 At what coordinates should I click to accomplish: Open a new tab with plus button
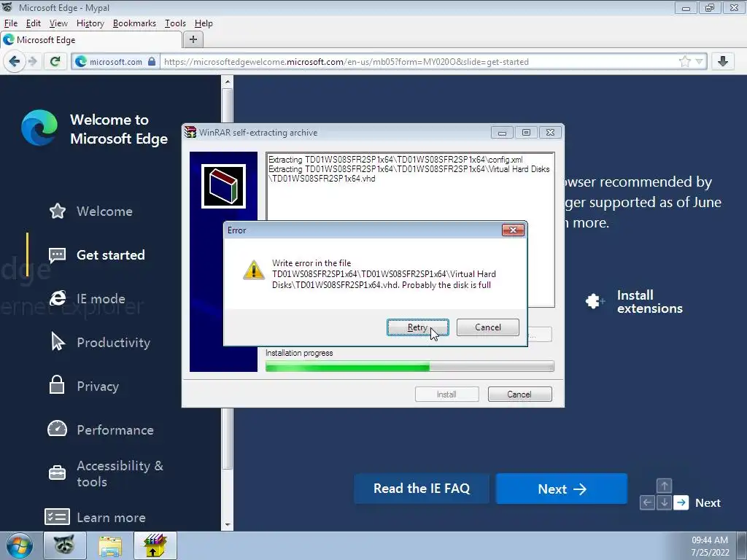[x=193, y=39]
